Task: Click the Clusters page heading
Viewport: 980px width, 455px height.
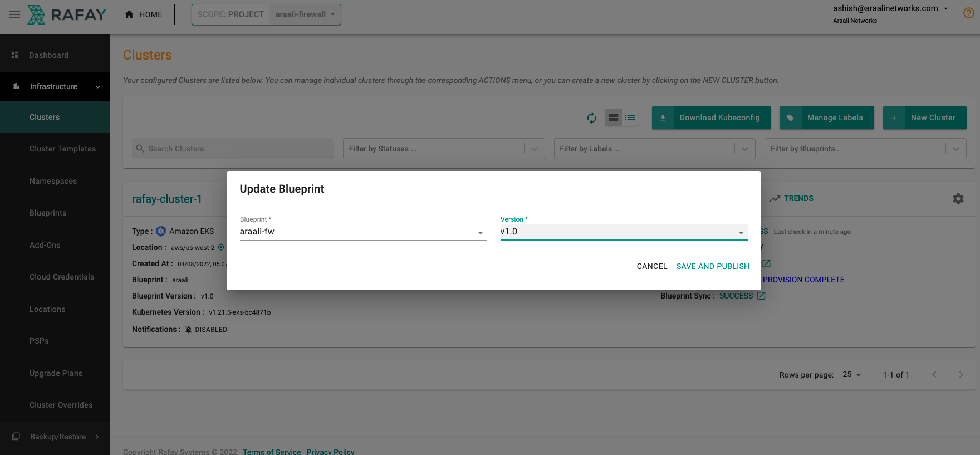Action: pyautogui.click(x=148, y=55)
